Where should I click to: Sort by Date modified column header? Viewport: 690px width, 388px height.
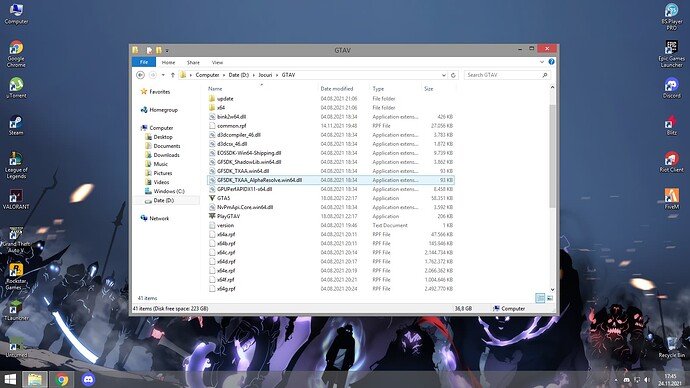pos(337,89)
